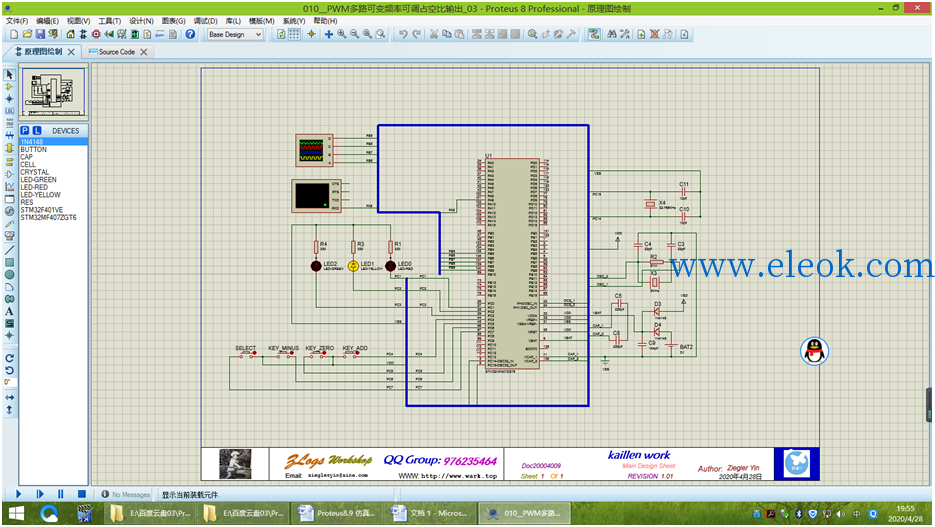Viewport: 935px width, 527px height.
Task: Cut the selection with scissors icon
Action: pos(434,35)
